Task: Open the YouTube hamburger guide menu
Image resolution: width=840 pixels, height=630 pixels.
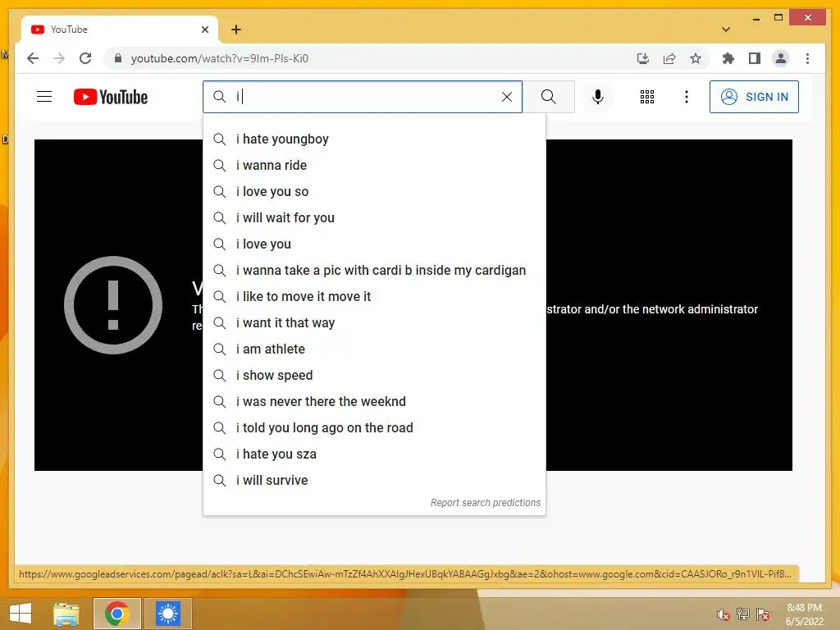Action: pos(44,97)
